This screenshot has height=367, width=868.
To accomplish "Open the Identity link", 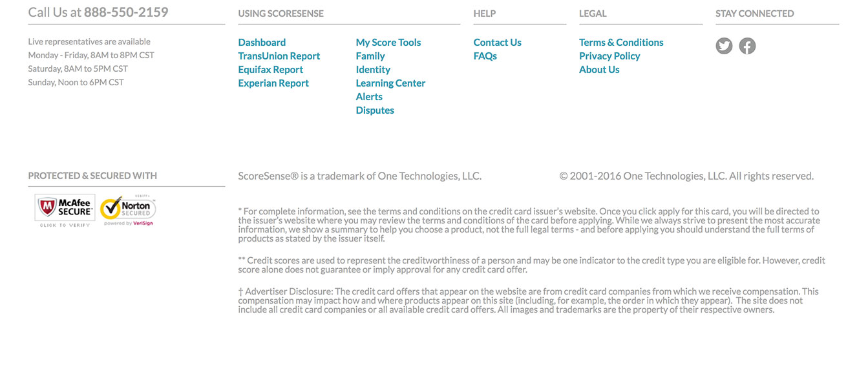I will (x=373, y=70).
